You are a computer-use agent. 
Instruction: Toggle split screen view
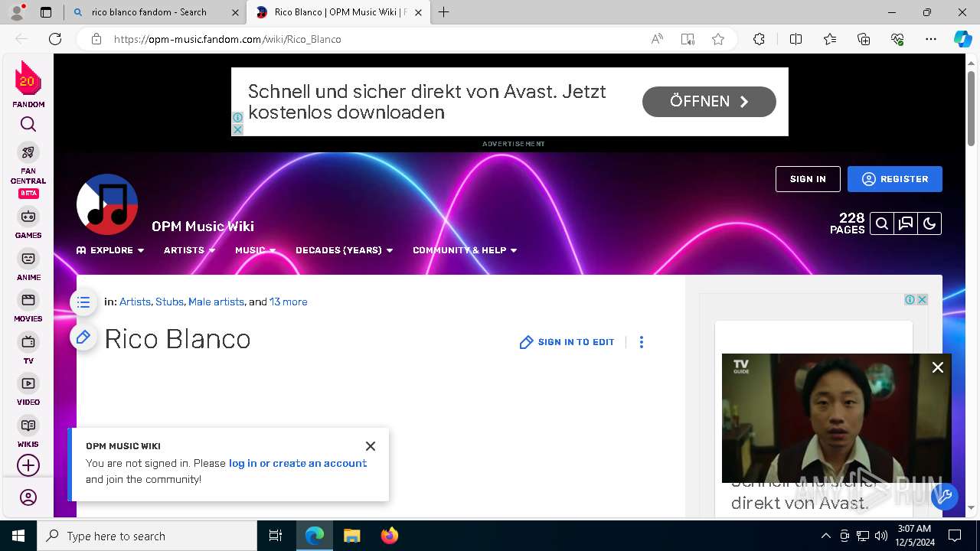click(795, 39)
